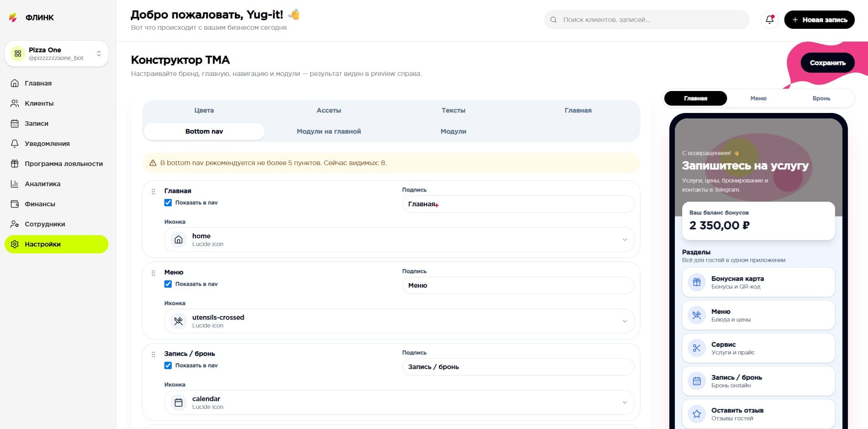The width and height of the screenshot is (868, 429).
Task: Expand Pizza One bot switcher
Action: point(56,54)
